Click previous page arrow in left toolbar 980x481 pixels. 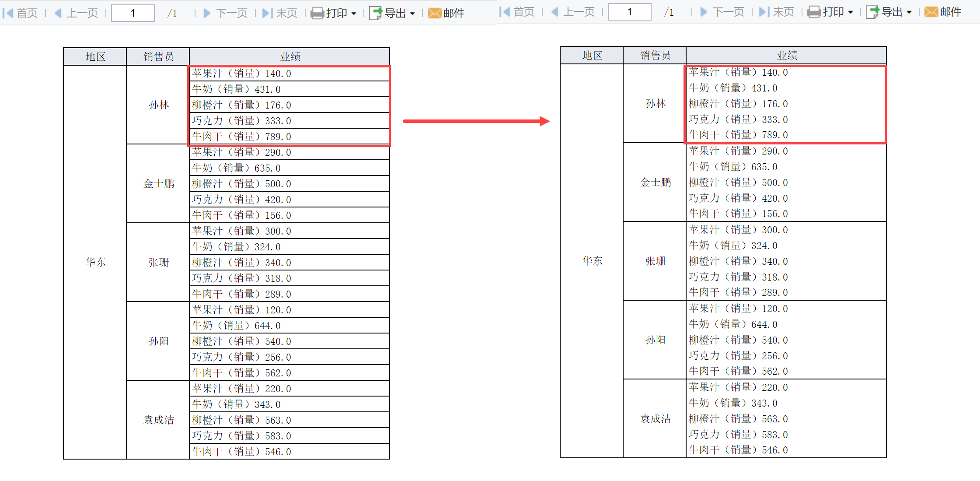point(58,13)
